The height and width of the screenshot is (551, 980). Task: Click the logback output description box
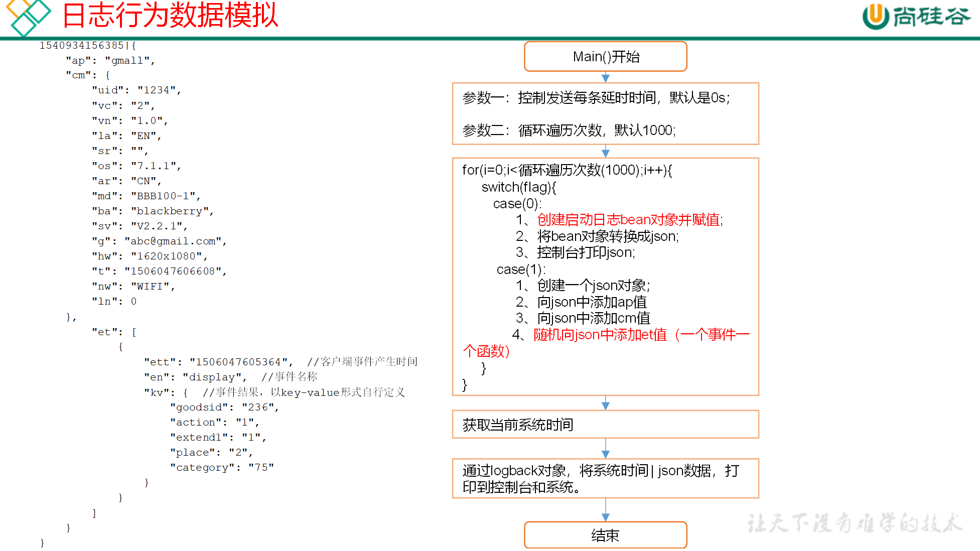pyautogui.click(x=605, y=478)
